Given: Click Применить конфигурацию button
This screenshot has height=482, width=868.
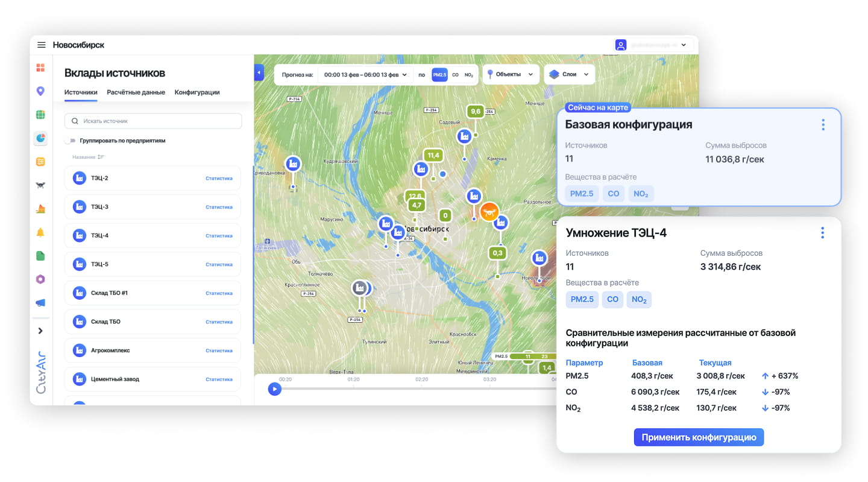Looking at the screenshot, I should click(x=699, y=437).
